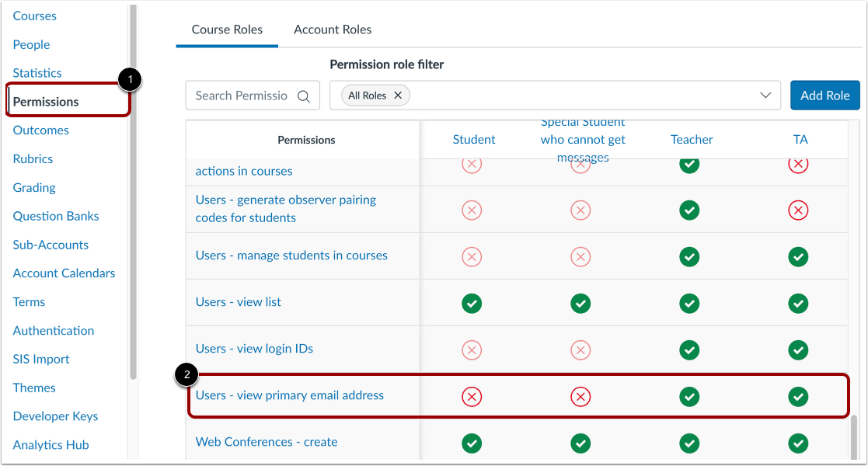Click the Add Role button

click(x=824, y=95)
